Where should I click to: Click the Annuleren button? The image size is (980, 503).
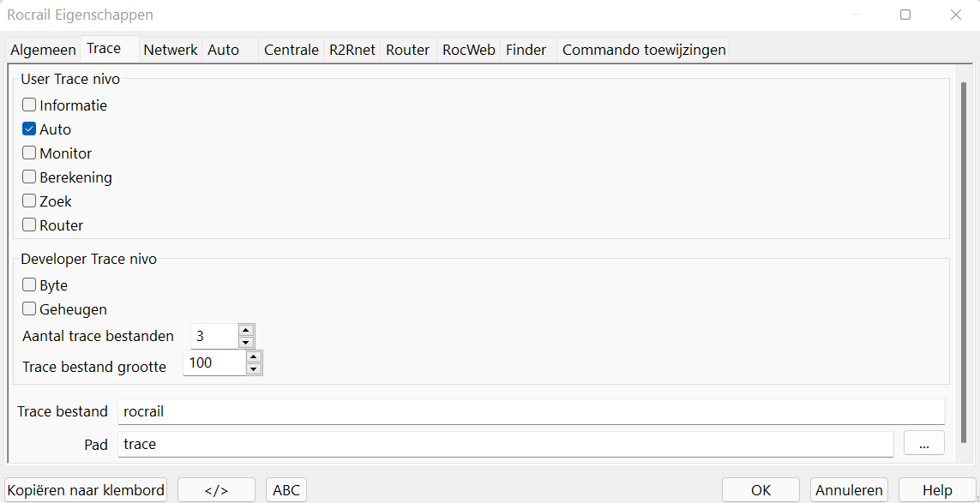tap(849, 490)
